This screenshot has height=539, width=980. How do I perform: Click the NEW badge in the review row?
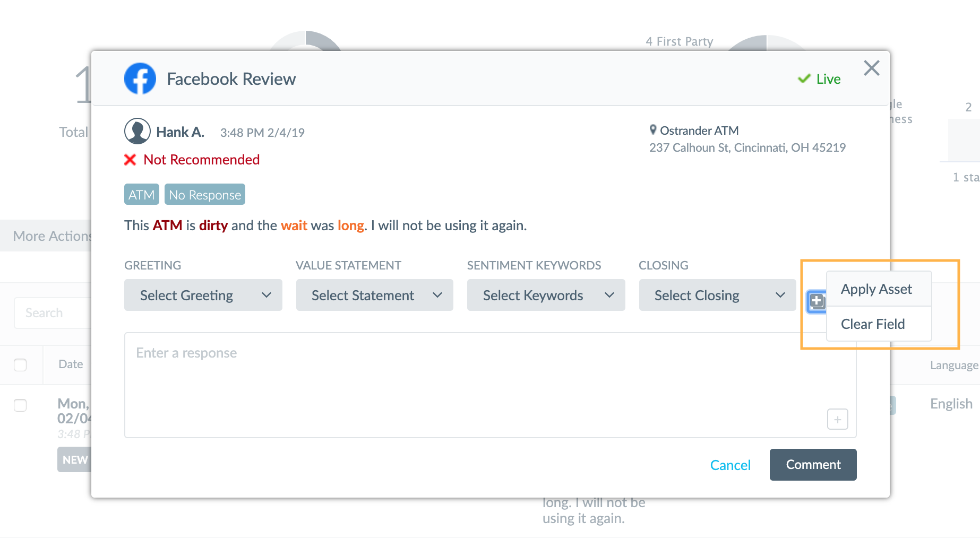74,459
